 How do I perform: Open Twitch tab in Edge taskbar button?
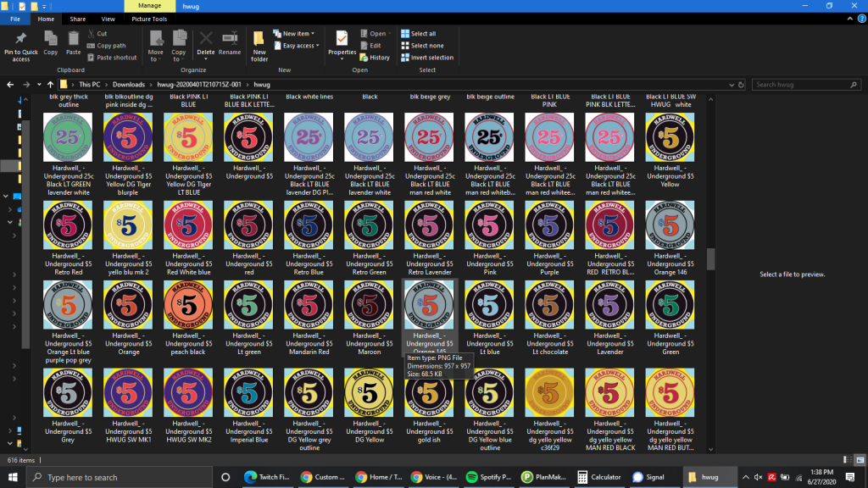[267, 477]
